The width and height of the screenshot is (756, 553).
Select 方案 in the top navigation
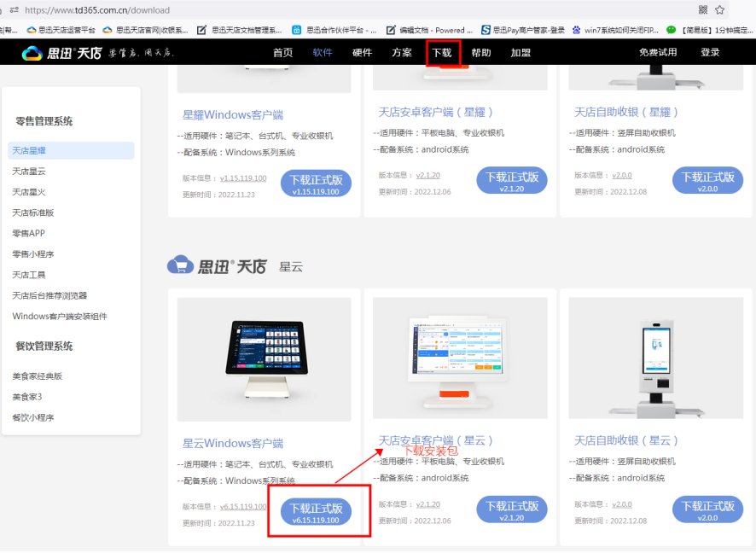pos(402,53)
